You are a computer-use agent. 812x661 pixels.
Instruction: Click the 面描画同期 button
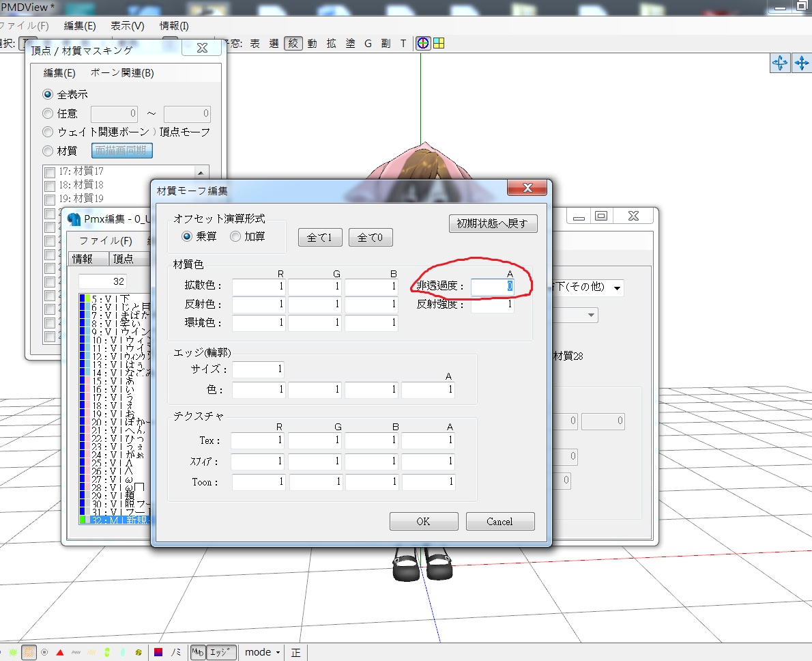tap(121, 151)
